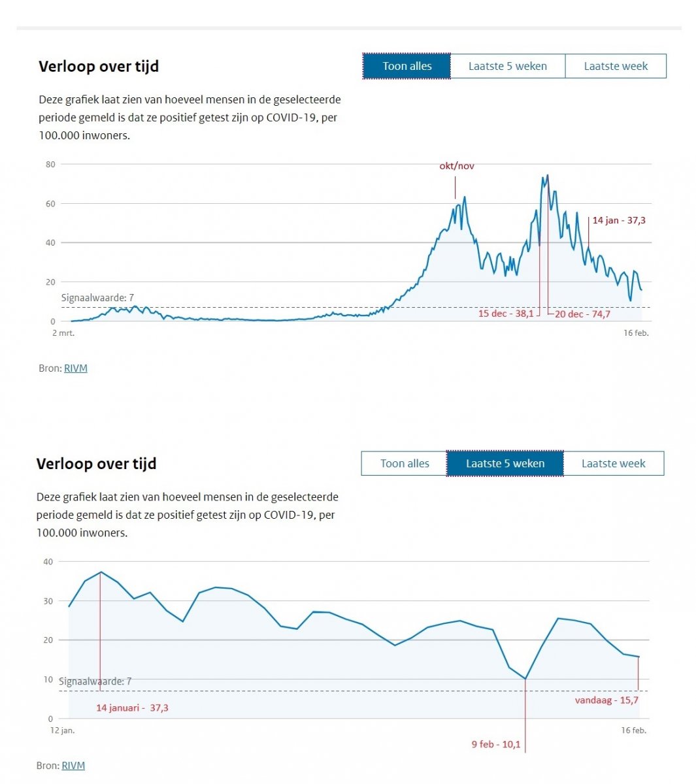Click the 14 jan - 37,3 annotation
Viewport: 696px width, 784px height.
619,220
